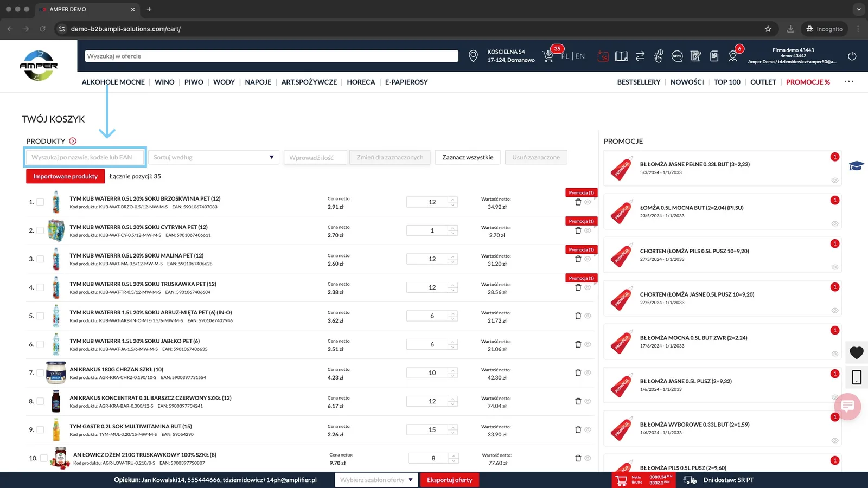Viewport: 868px width, 488px height.
Task: Click the info arrow icon next to PRODUKTY
Action: point(73,141)
